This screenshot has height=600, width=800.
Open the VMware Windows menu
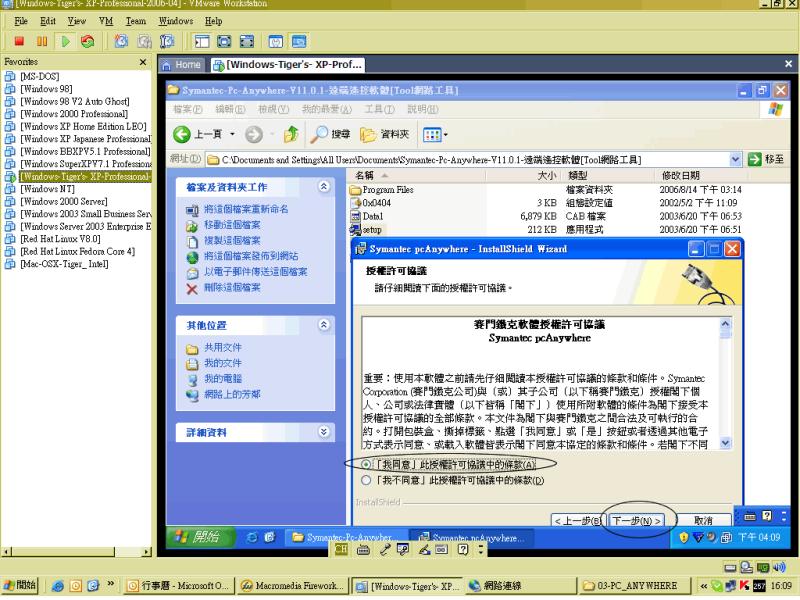click(x=176, y=21)
